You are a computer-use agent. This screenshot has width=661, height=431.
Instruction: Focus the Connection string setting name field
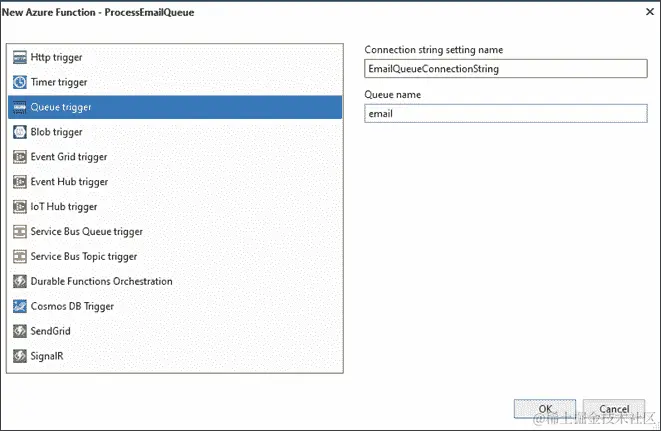point(505,69)
